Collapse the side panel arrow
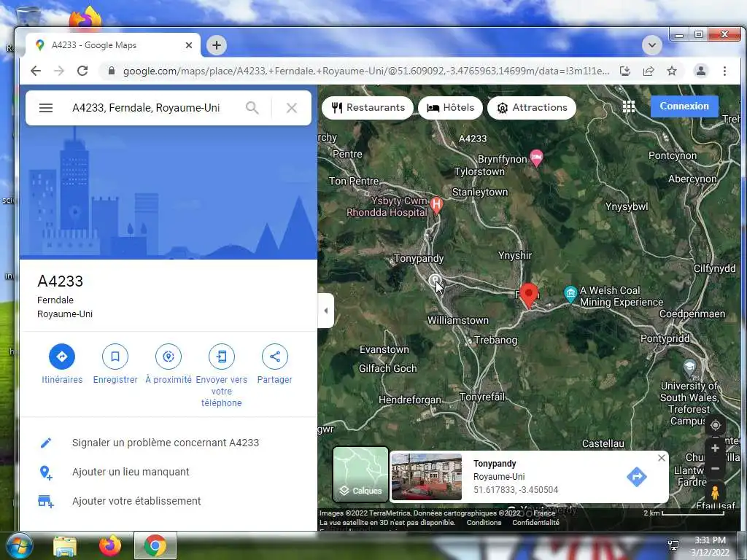Viewport: 747px width, 560px height. pos(326,311)
